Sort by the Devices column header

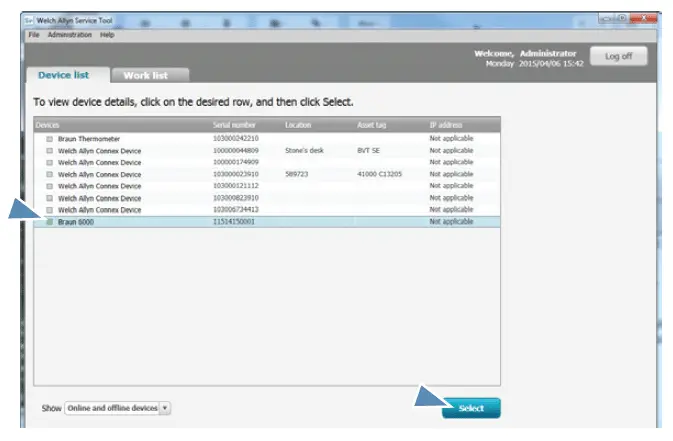(x=48, y=125)
